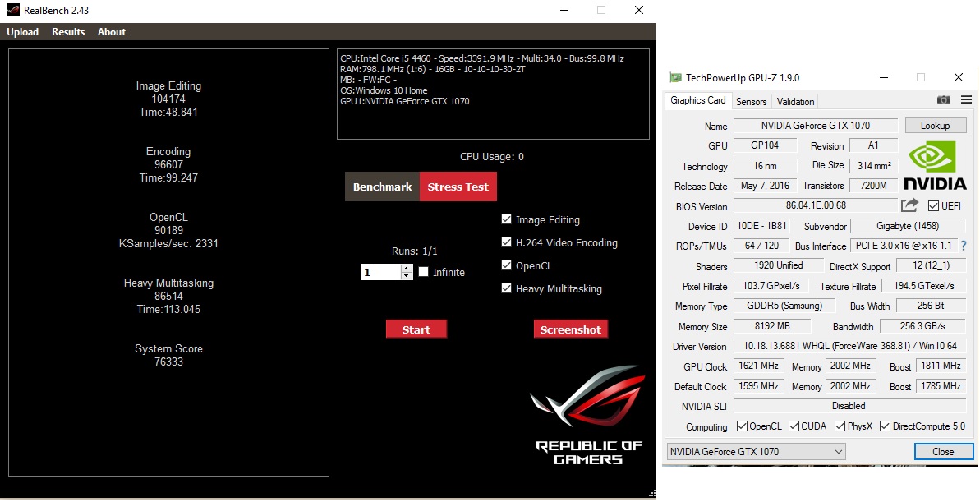Click the Bus Interface question mark icon

[963, 246]
